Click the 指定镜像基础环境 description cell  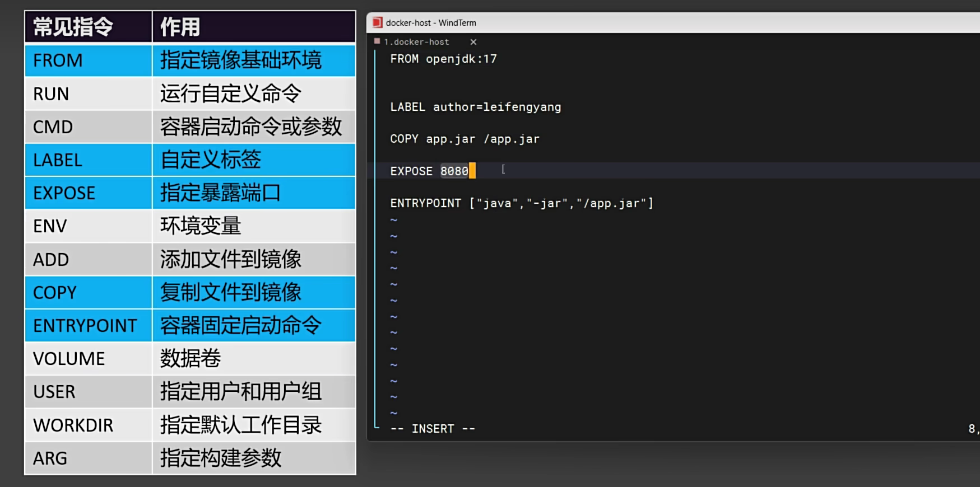click(254, 60)
